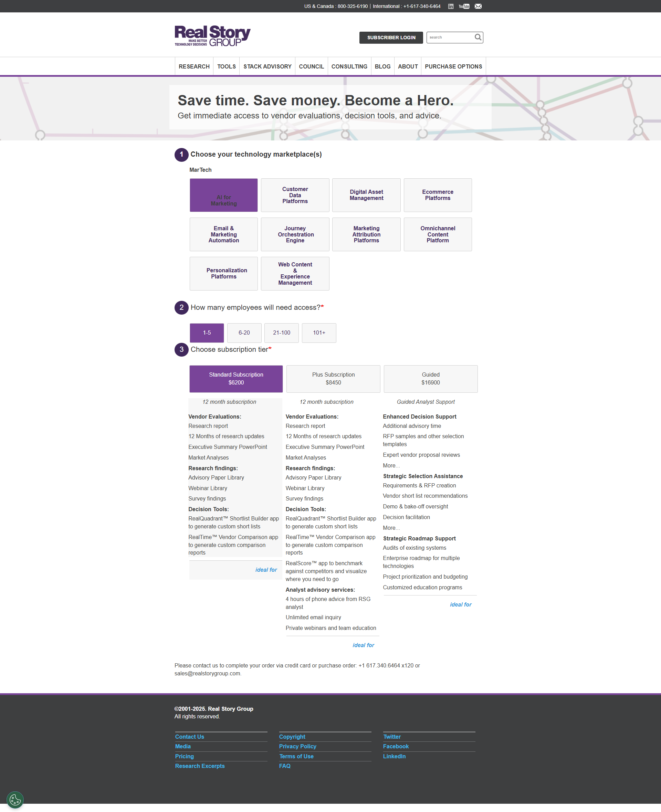Choose the 1-5 employees option
661x812 pixels.
click(x=207, y=333)
